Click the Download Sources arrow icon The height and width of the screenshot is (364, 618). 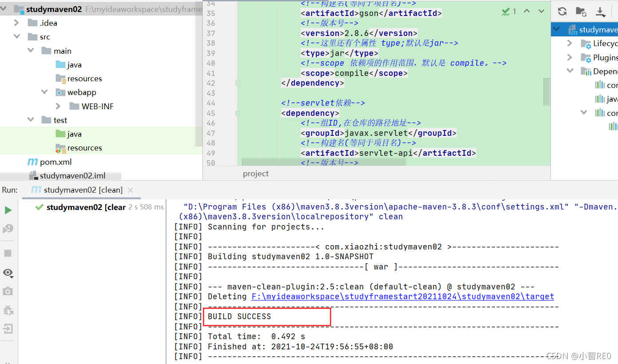click(600, 12)
